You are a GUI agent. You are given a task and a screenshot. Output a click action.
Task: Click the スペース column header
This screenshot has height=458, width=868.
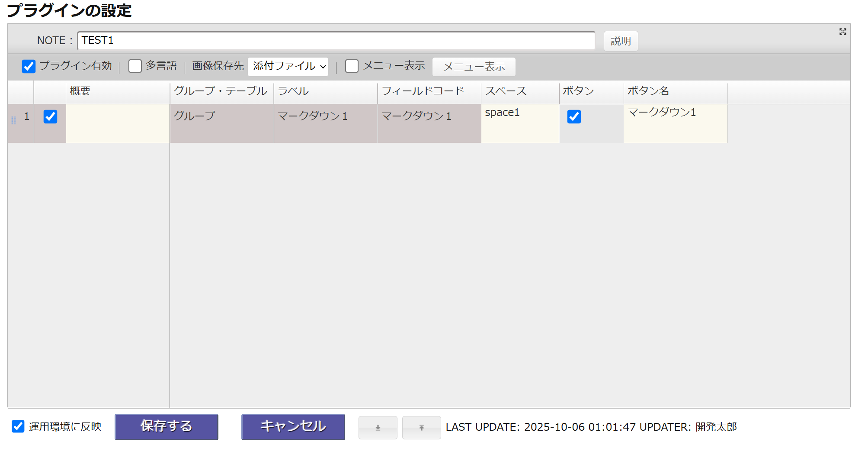[x=520, y=92]
